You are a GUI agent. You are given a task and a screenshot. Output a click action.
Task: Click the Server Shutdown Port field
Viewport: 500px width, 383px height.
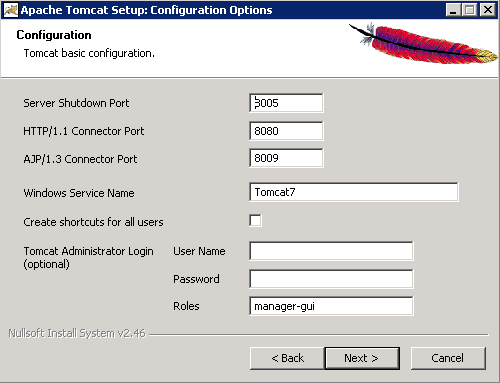pos(286,103)
